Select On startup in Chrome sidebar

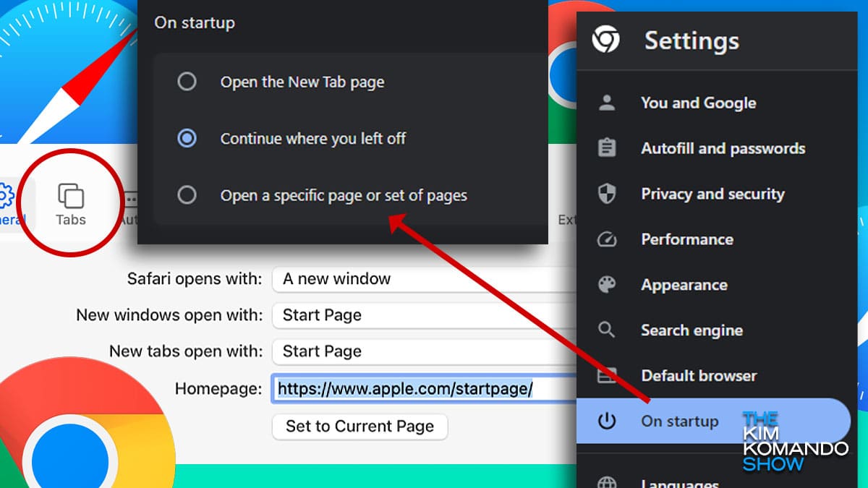(x=712, y=421)
